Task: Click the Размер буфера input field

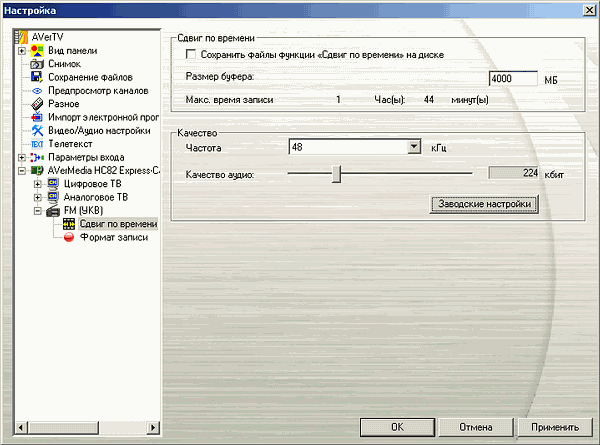Action: (x=513, y=79)
